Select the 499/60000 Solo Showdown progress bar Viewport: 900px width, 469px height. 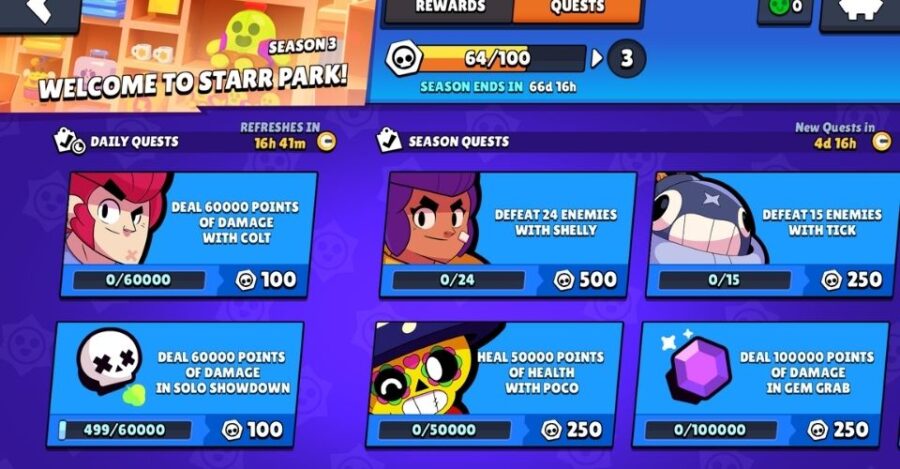(x=125, y=430)
